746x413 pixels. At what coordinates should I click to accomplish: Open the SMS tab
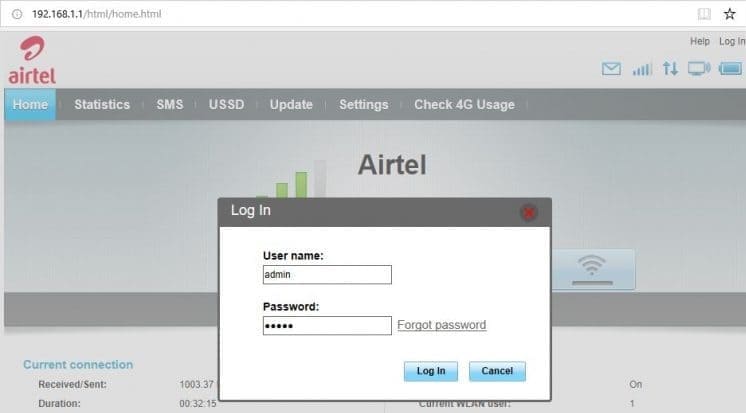click(x=170, y=105)
